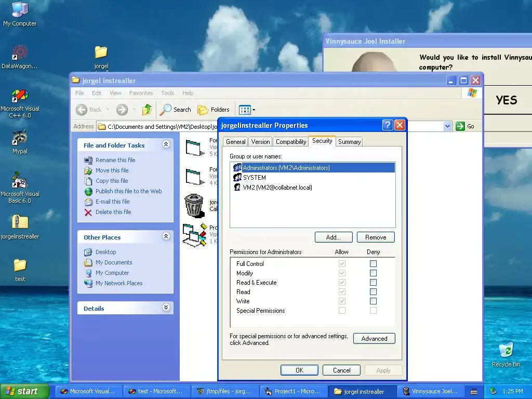
Task: Open the Tools menu
Action: (x=168, y=93)
